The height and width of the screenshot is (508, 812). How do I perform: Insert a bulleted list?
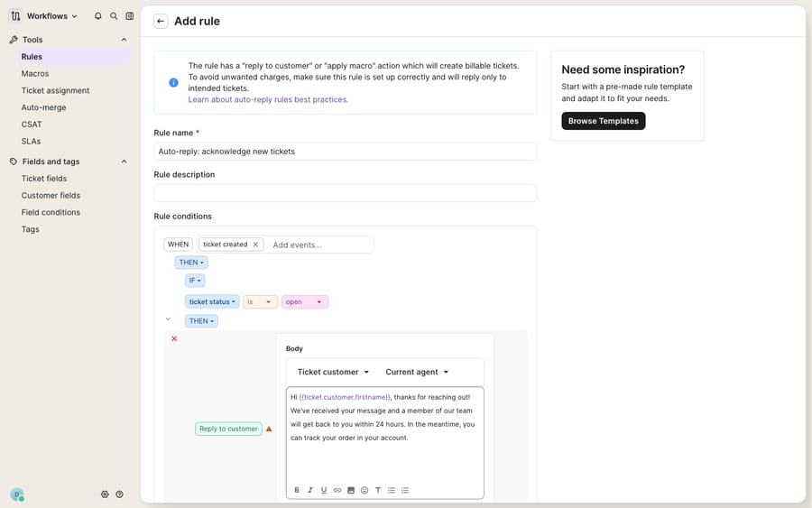pyautogui.click(x=392, y=490)
